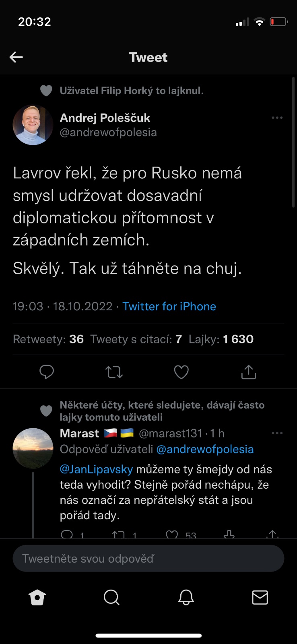The height and width of the screenshot is (644, 297).
Task: Retweet the main tweet
Action: click(x=114, y=372)
